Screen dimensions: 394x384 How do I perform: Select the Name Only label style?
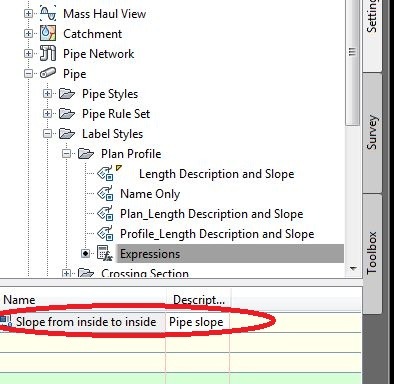tap(150, 194)
